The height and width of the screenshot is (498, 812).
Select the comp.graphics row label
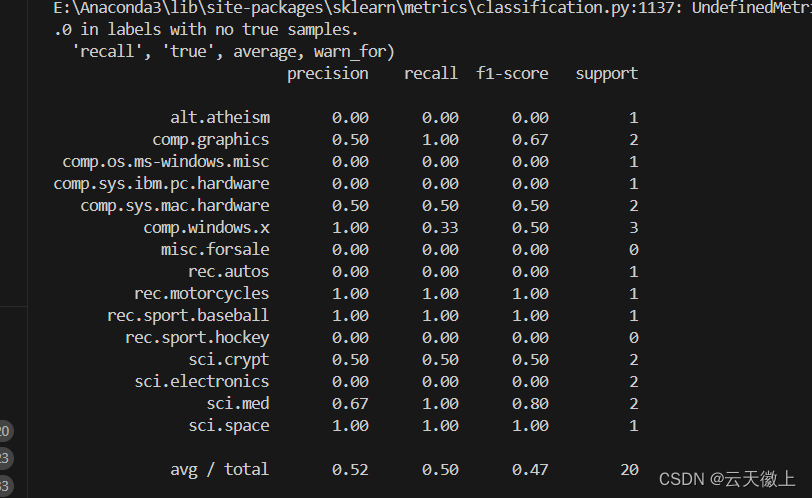(211, 140)
